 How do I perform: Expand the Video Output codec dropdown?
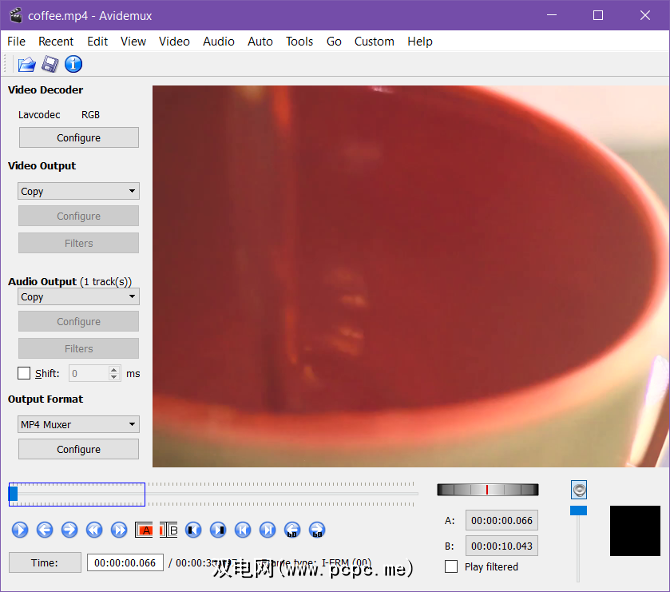click(78, 191)
